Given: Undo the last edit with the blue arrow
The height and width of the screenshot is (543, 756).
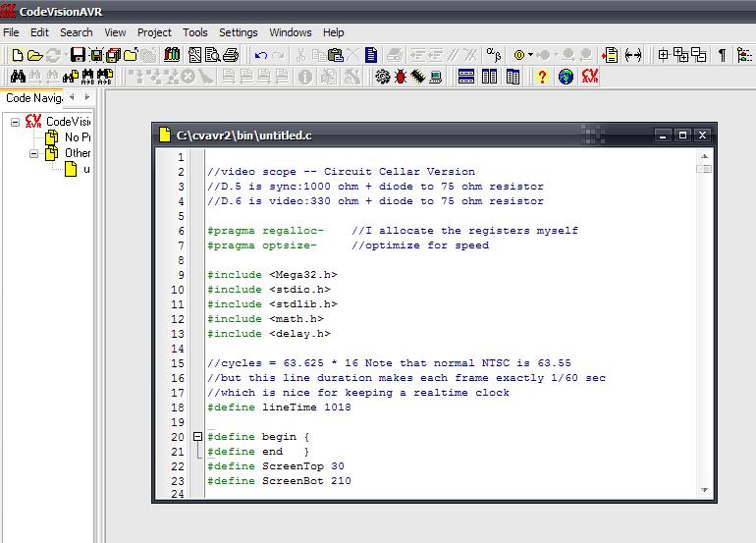Looking at the screenshot, I should (x=261, y=55).
